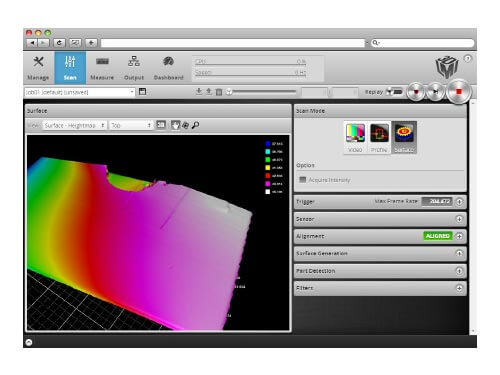The image size is (500, 375).
Task: Open the Manage page
Action: 38,68
